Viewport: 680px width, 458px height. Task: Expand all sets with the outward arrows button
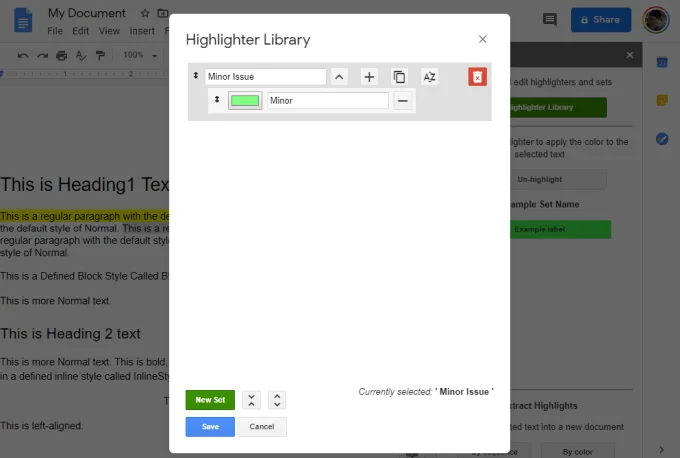click(277, 400)
